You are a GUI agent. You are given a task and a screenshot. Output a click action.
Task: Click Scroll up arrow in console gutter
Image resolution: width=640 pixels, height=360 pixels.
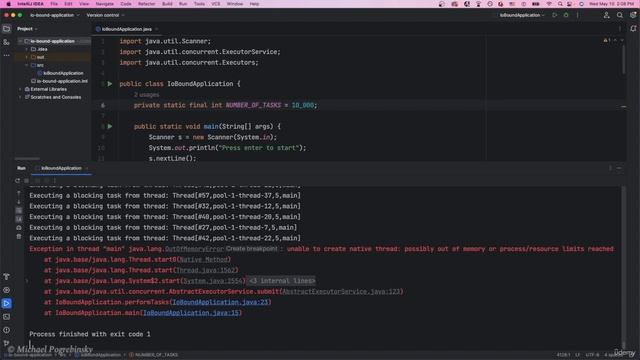(19, 193)
